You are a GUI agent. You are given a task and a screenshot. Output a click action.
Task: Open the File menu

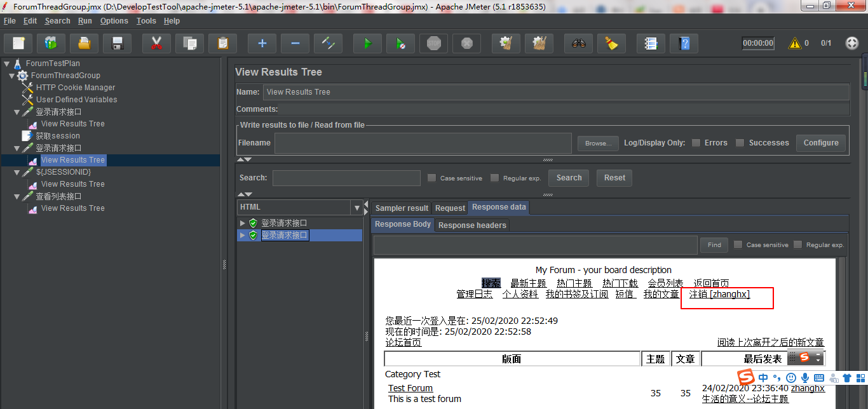coord(10,21)
